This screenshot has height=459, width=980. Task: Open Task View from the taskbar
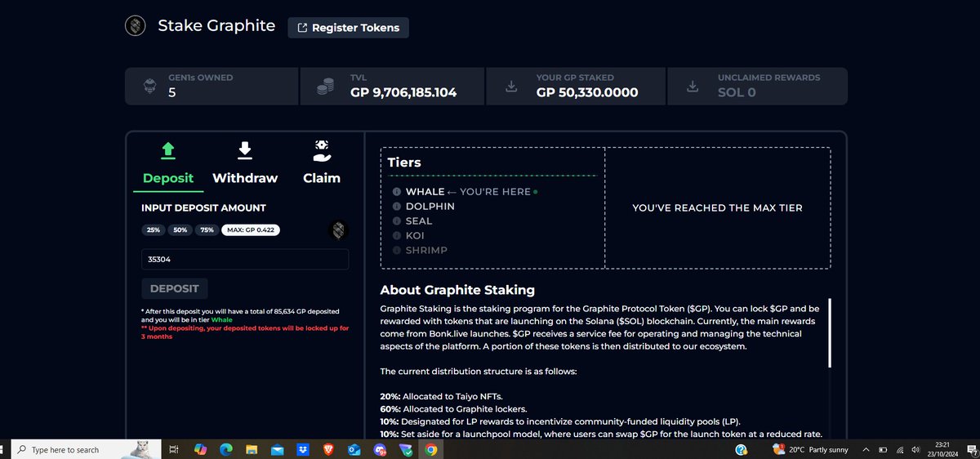pyautogui.click(x=174, y=449)
